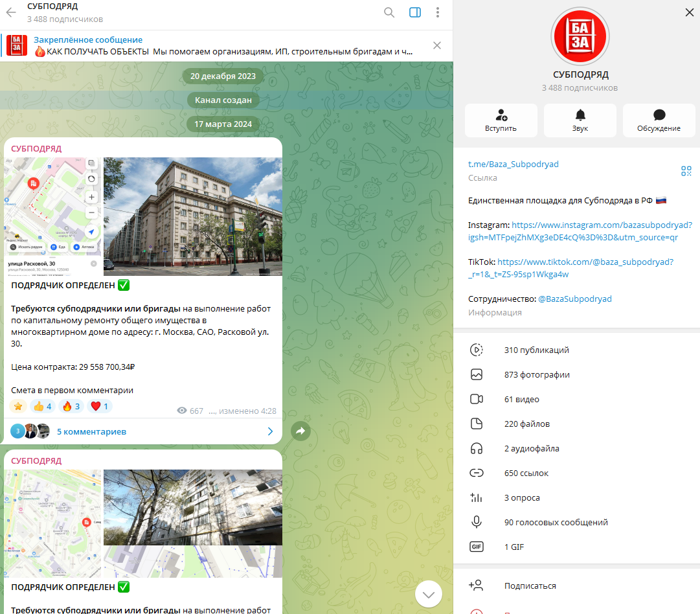Viewport: 700px width, 614px height.
Task: Click the 17 марта 2024 date badge
Action: (x=223, y=124)
